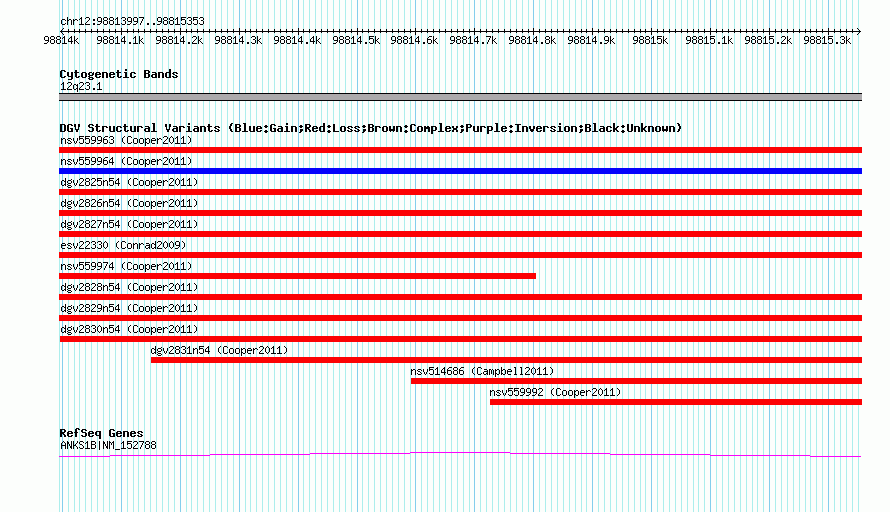890x512 pixels.
Task: Open variant dgv2826n54 (Cooper2011) label
Action: [129, 203]
